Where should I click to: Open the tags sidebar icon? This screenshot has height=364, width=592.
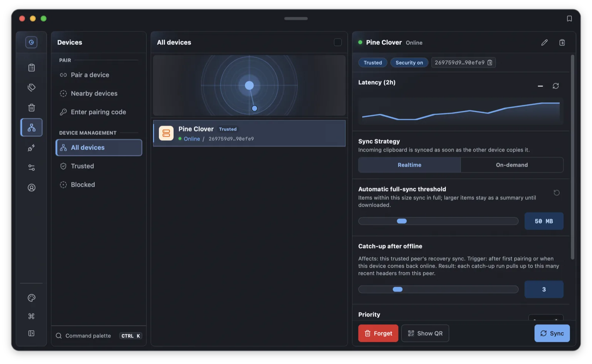(x=31, y=88)
